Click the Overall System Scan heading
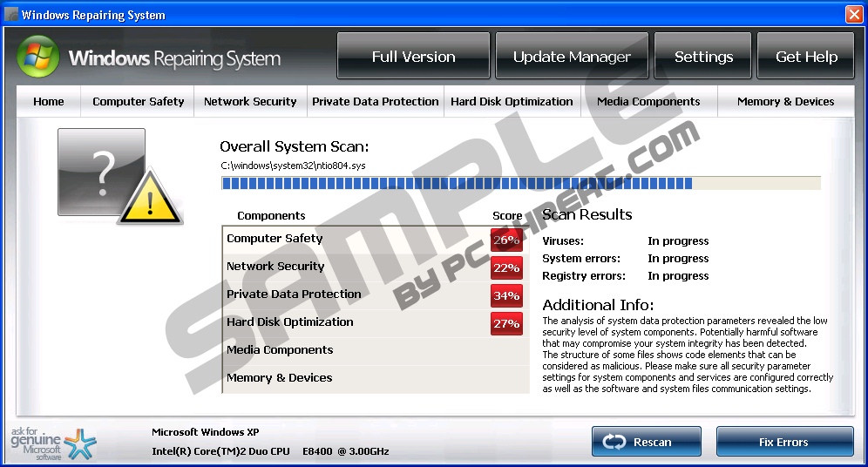 [x=294, y=146]
